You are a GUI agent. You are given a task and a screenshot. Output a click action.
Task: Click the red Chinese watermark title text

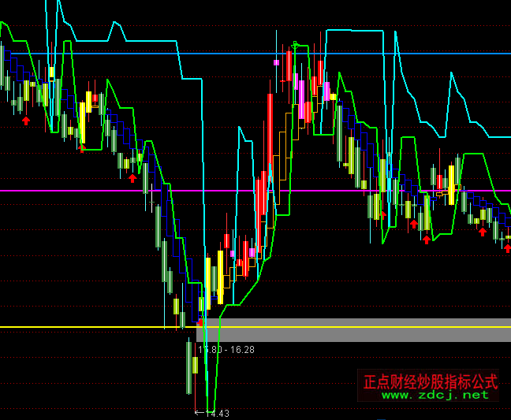[x=431, y=381]
